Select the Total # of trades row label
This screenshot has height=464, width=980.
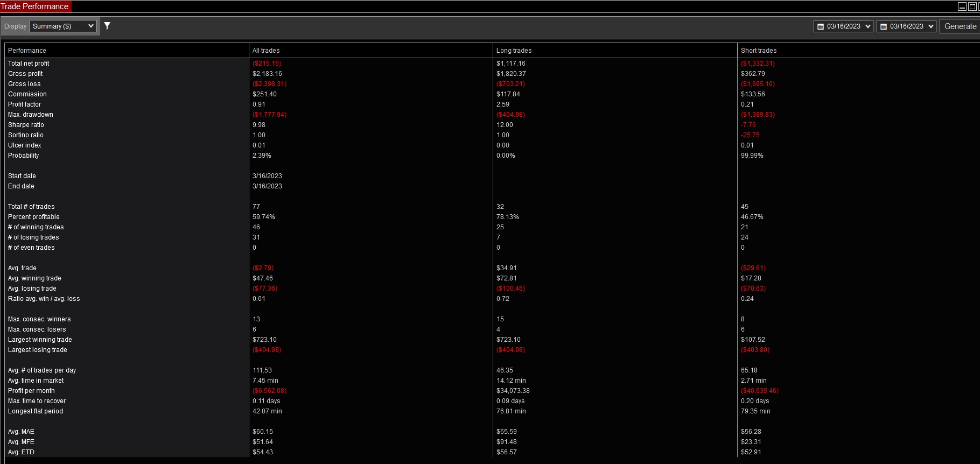click(31, 207)
